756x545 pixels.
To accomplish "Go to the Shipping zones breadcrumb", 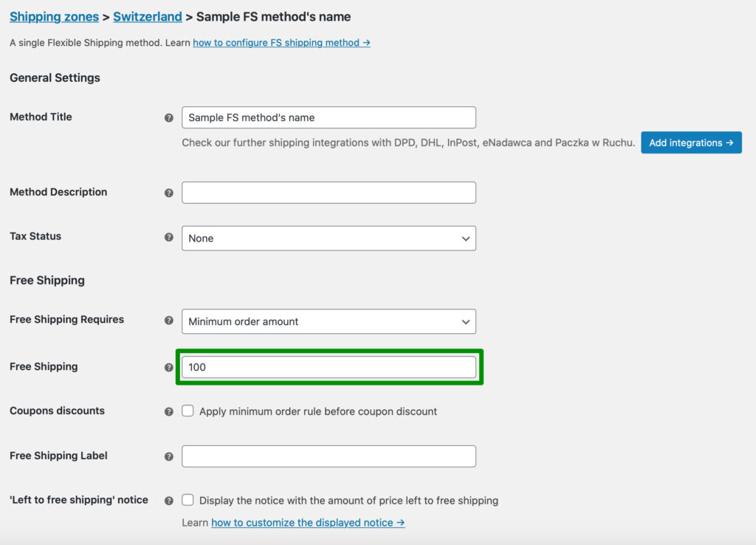I will coord(54,17).
